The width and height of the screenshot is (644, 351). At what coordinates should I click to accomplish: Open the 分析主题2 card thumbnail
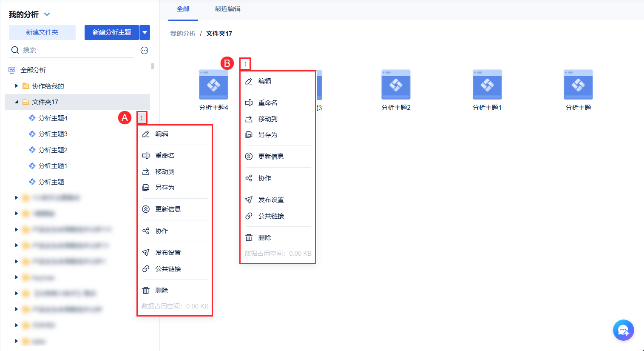tap(396, 85)
